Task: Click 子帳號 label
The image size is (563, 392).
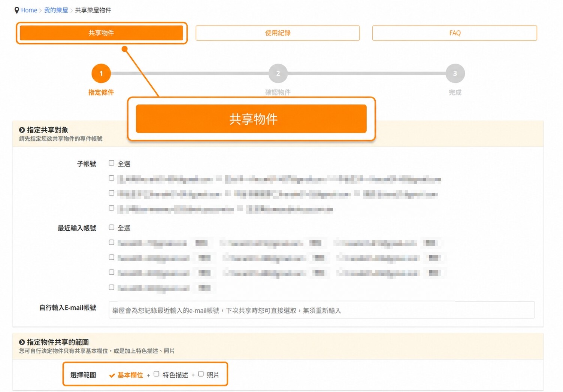Action: click(x=87, y=164)
